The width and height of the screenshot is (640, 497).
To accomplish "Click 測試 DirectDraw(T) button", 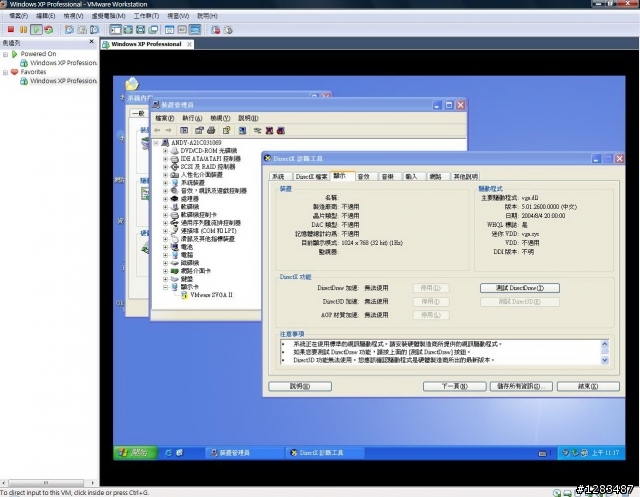I will click(520, 288).
